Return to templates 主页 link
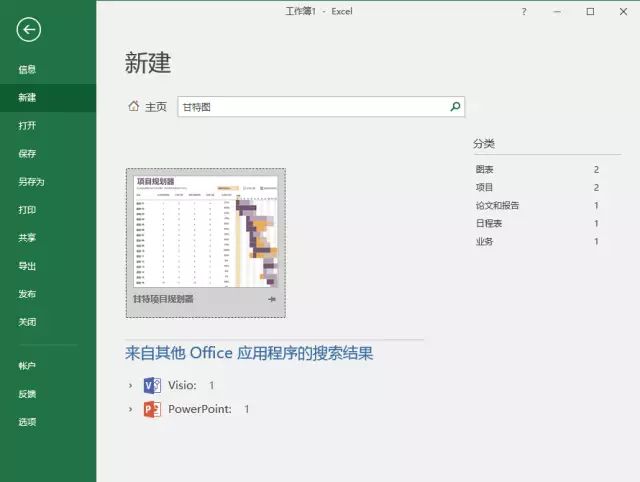The height and width of the screenshot is (482, 640). click(x=156, y=107)
